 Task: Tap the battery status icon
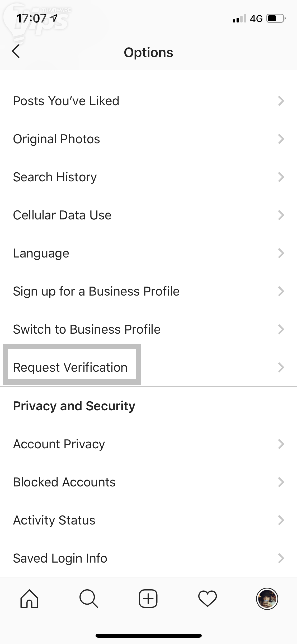point(276,19)
